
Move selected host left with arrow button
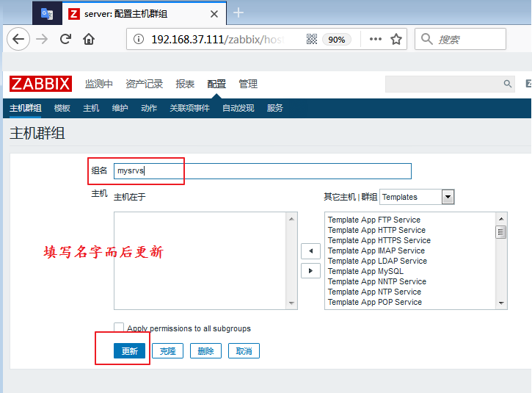310,251
